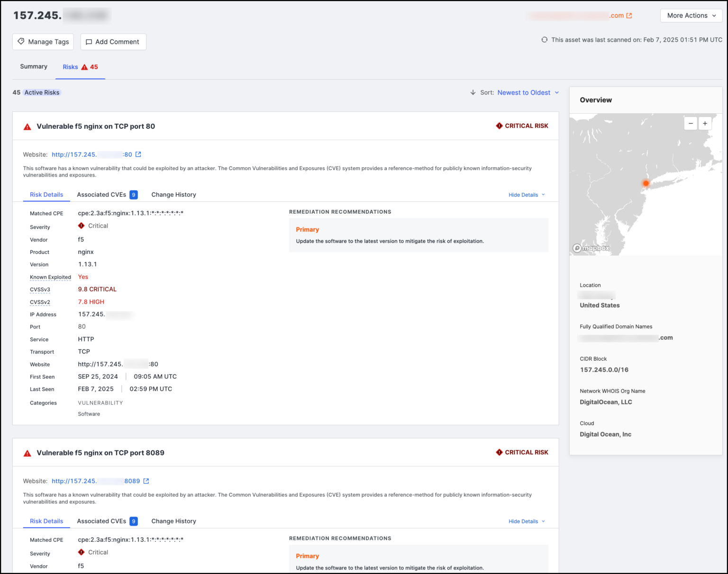The image size is (728, 574).
Task: Click the refresh icon beside last scanned text
Action: (545, 40)
